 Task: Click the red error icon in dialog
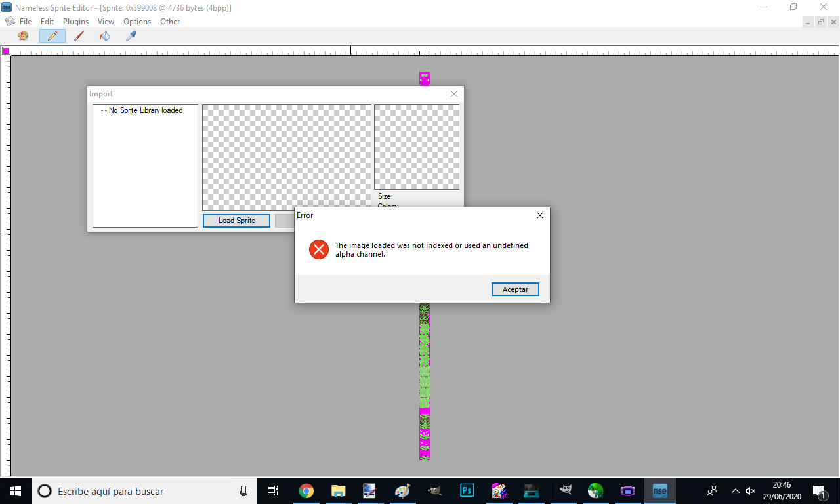click(319, 249)
